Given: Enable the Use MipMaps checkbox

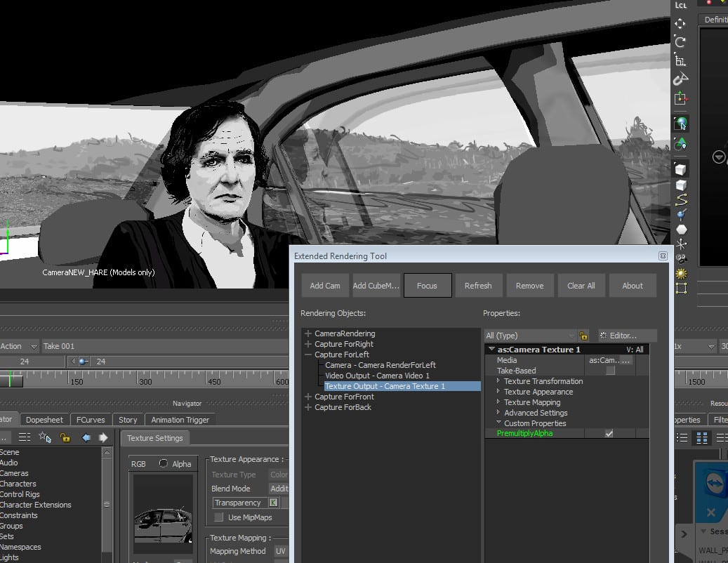Looking at the screenshot, I should pyautogui.click(x=219, y=517).
